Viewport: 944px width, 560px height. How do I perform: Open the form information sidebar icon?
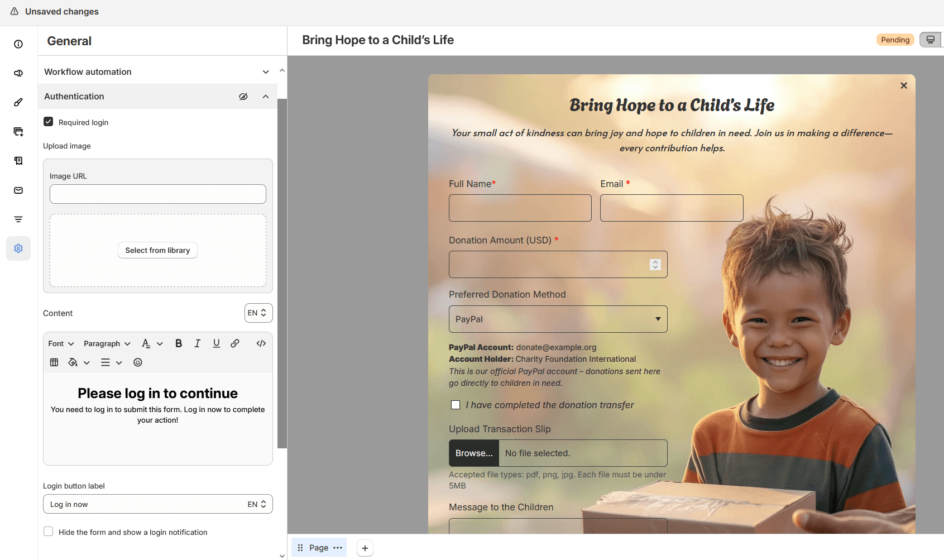18,44
